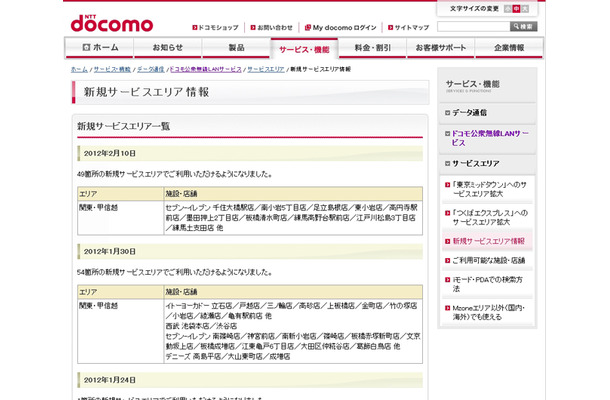Open the 製品 navigation tab
This screenshot has height=400, width=610.
point(236,48)
